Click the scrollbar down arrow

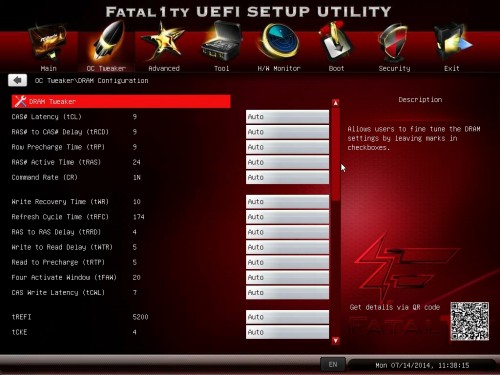(x=336, y=341)
